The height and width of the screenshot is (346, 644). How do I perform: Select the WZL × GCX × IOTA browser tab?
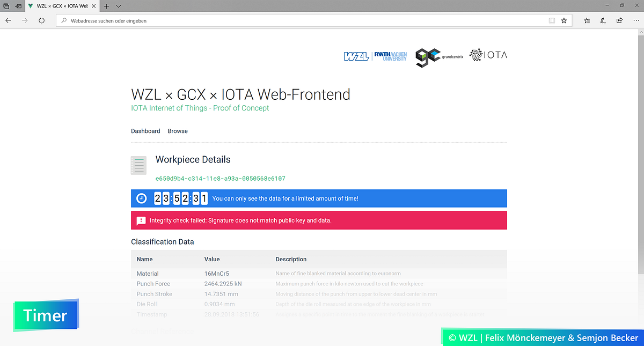62,6
